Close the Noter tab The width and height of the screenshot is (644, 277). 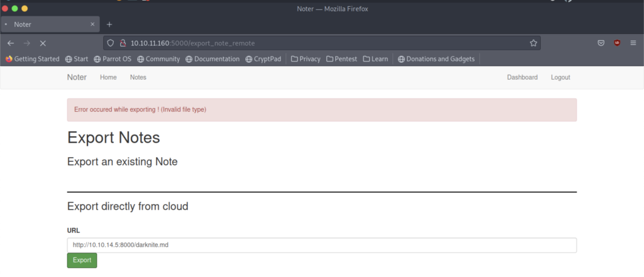[x=93, y=24]
